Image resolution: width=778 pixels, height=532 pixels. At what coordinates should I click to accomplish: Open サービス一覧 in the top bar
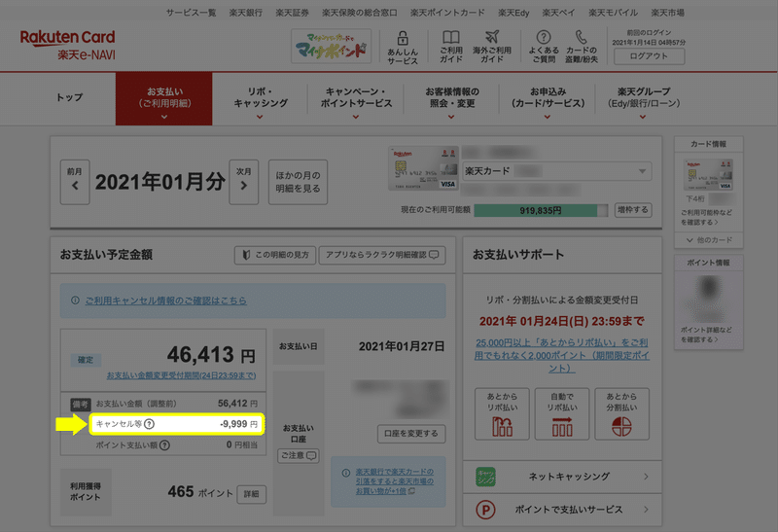(191, 13)
